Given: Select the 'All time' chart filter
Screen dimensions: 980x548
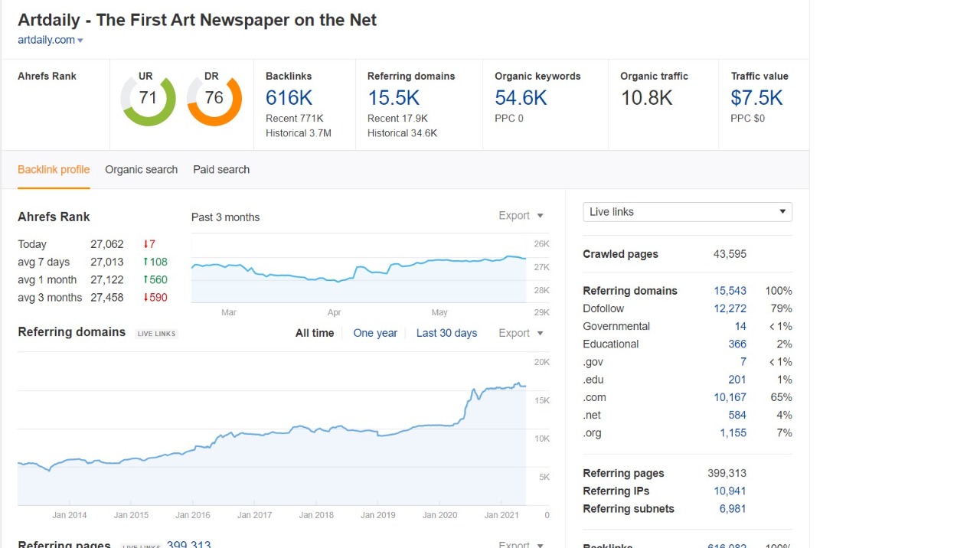Looking at the screenshot, I should 314,333.
